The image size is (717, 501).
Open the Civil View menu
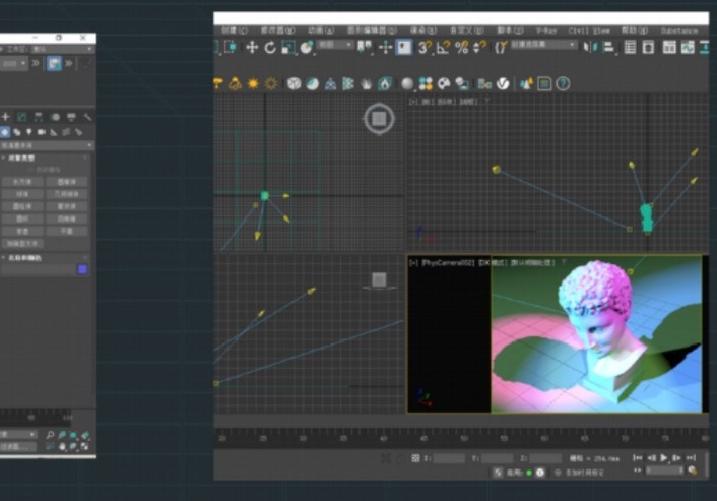(x=589, y=31)
